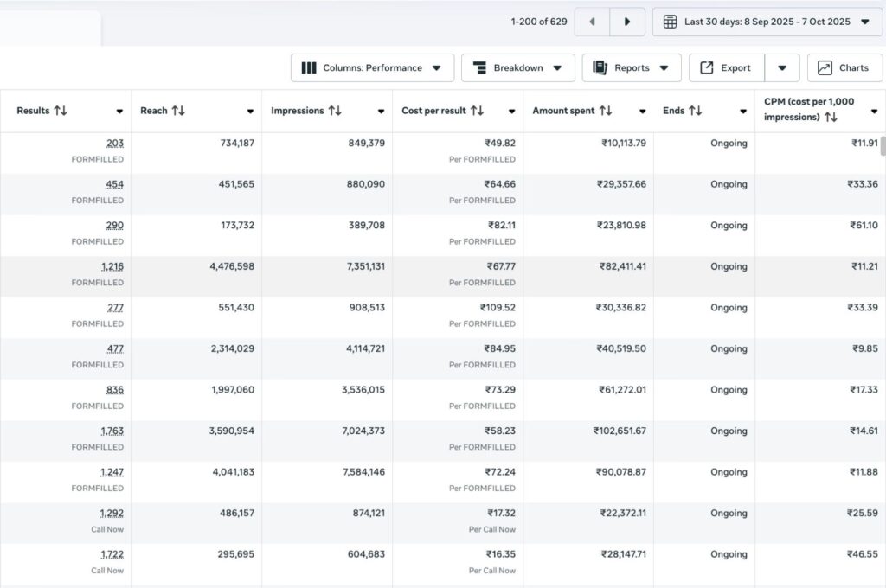Sort by the Reach column arrows

tap(178, 111)
